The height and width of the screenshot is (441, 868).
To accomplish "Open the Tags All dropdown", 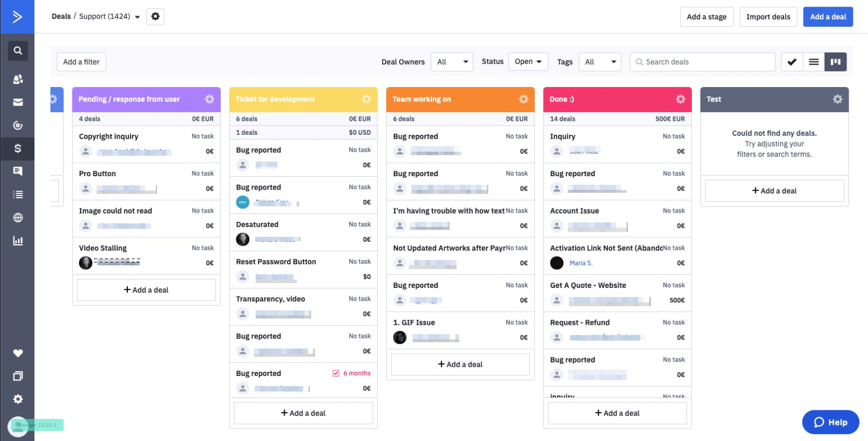I will point(600,62).
